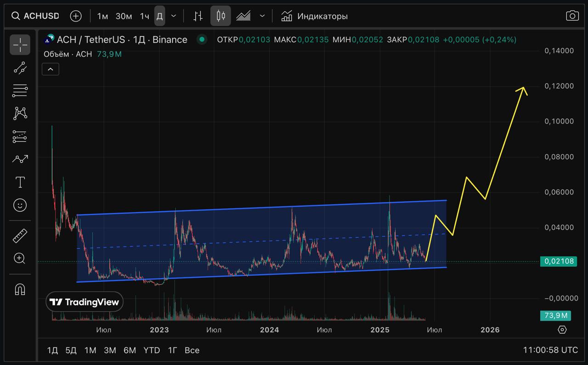Set the range to Все
This screenshot has height=365, width=588.
click(192, 350)
